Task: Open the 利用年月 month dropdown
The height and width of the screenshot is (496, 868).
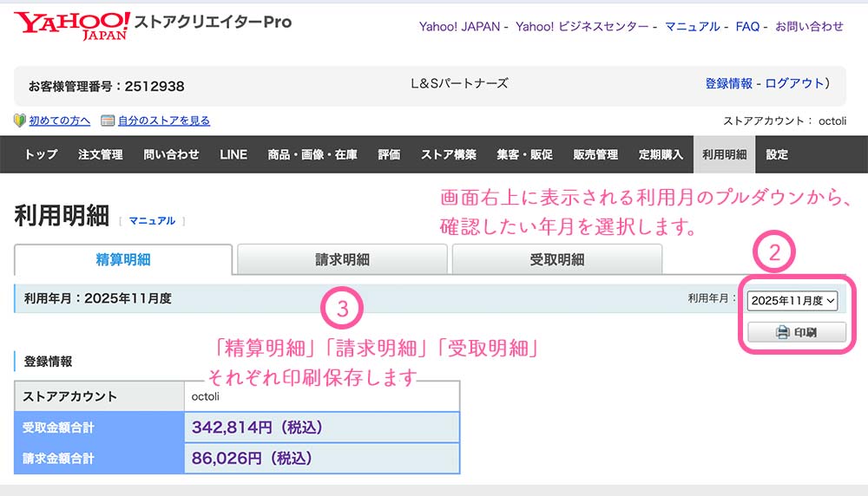Action: pyautogui.click(x=792, y=300)
